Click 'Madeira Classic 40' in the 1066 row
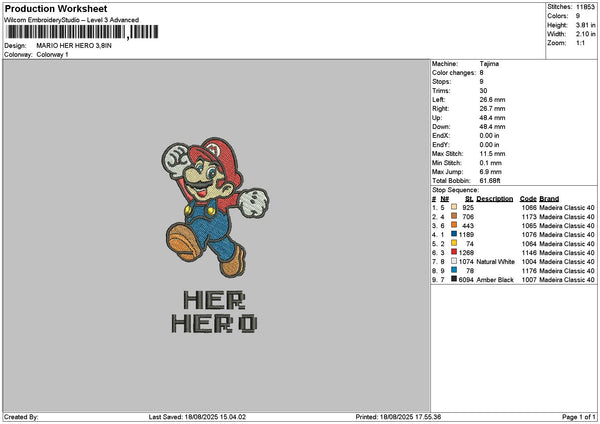The image size is (600, 424). [x=567, y=208]
